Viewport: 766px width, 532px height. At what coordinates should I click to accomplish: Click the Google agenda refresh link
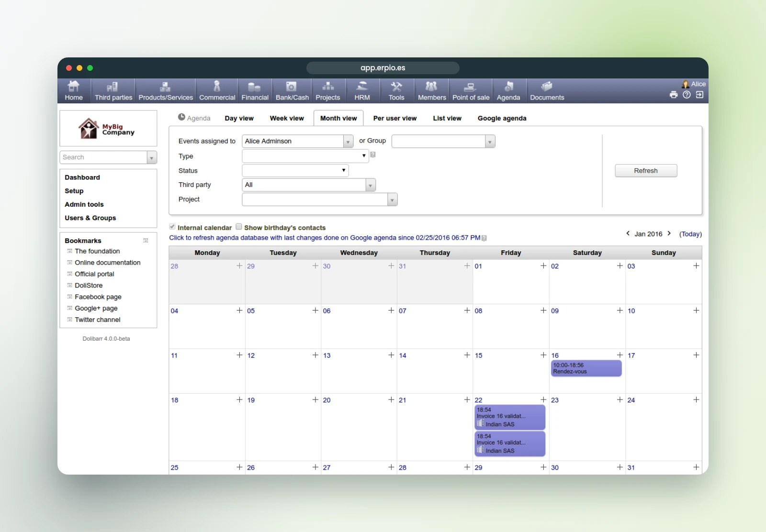click(325, 238)
